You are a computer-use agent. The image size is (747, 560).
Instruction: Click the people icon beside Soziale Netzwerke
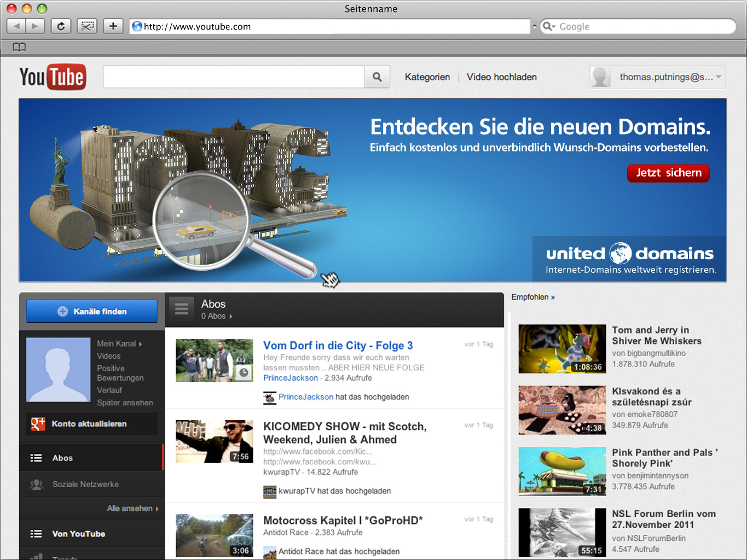tap(36, 485)
